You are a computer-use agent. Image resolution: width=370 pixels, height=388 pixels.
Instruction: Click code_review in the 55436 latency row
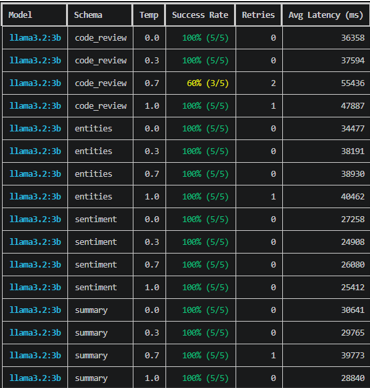pos(101,83)
